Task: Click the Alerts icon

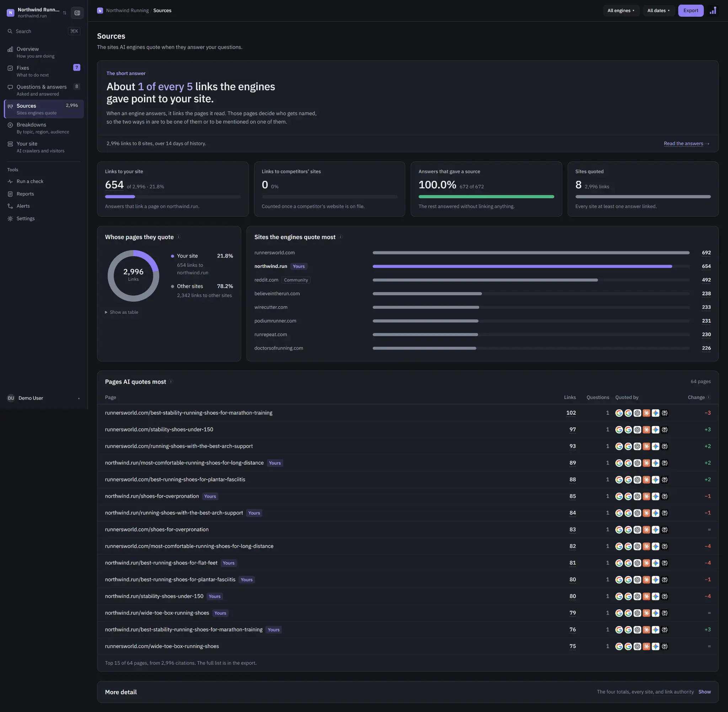Action: 10,206
